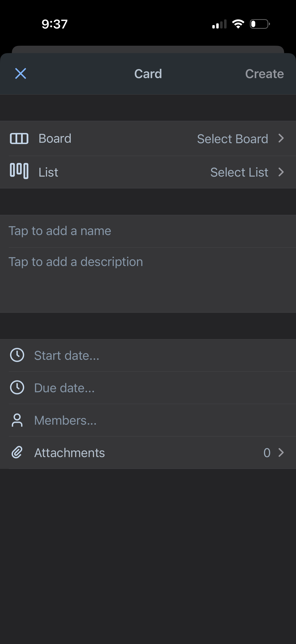296x644 pixels.
Task: Tap the card name field
Action: click(147, 231)
